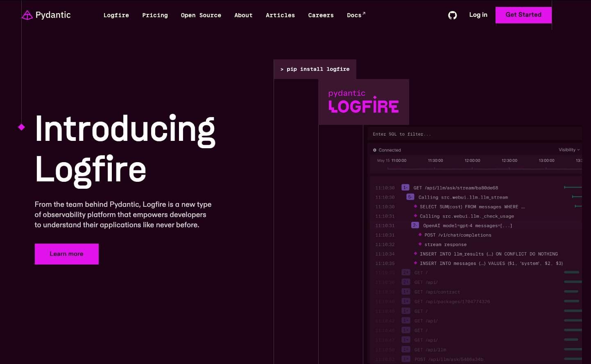Click the pink diamond beside Introducing heading
591x364 pixels.
pyautogui.click(x=22, y=127)
